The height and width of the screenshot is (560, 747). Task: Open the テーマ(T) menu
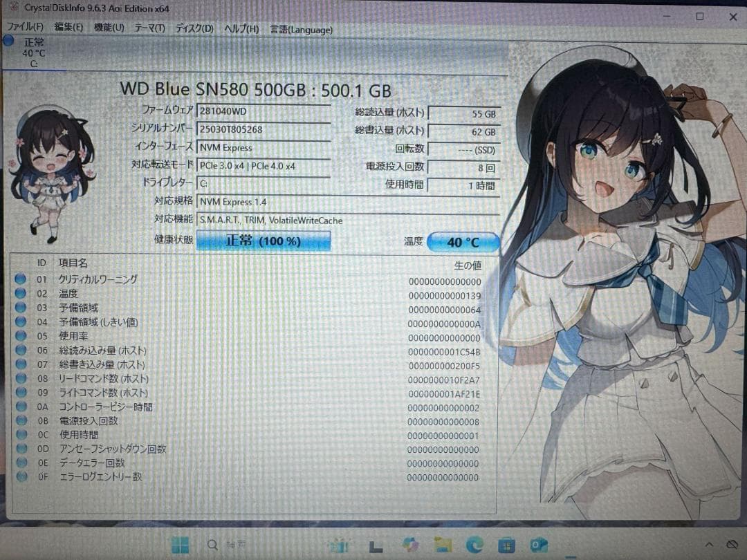tap(152, 29)
